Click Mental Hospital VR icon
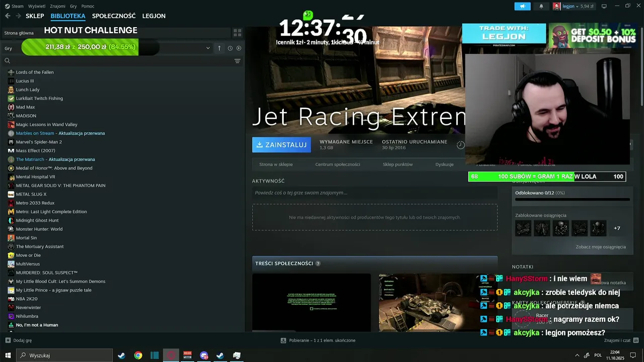Image resolution: width=644 pixels, height=362 pixels. 11,177
